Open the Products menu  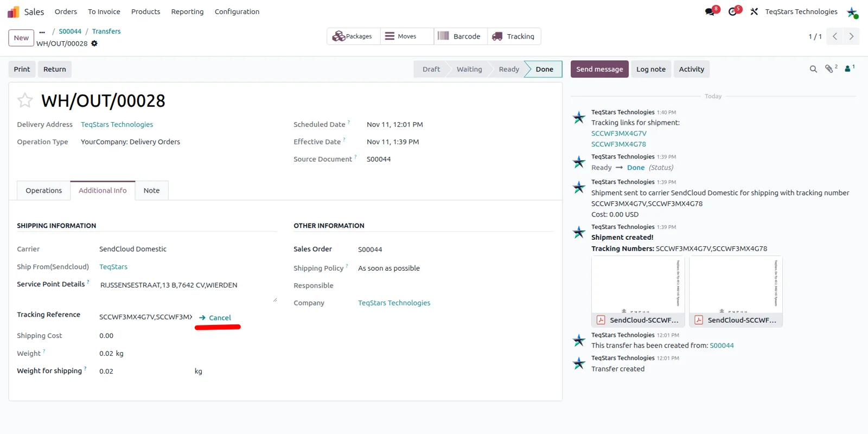(x=146, y=11)
